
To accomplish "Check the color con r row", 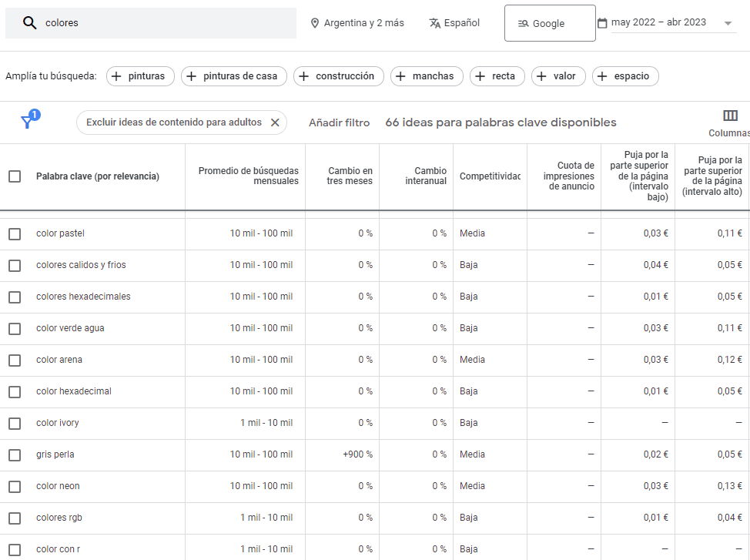I will tap(15, 549).
